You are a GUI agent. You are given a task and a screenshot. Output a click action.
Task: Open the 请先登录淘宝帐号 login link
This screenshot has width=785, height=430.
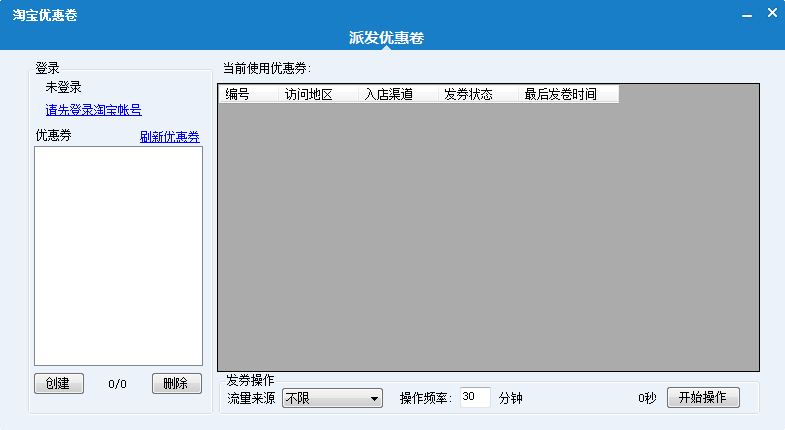point(93,110)
